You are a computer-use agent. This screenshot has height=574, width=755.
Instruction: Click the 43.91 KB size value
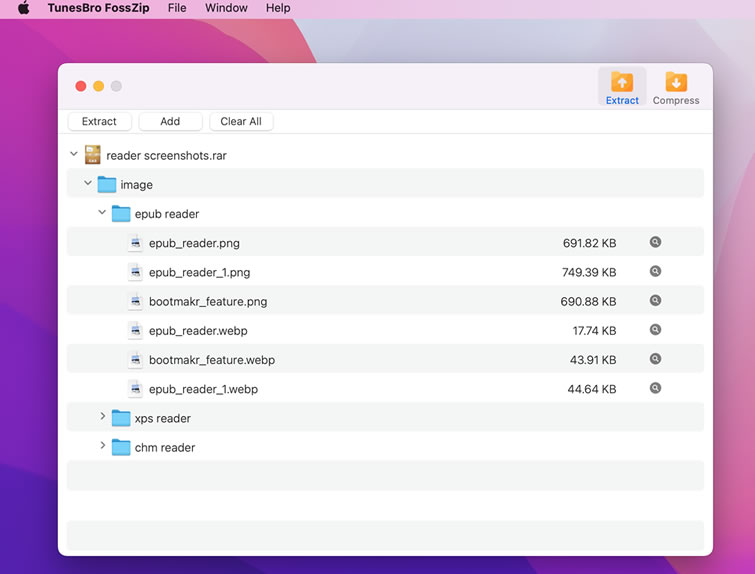coord(593,360)
